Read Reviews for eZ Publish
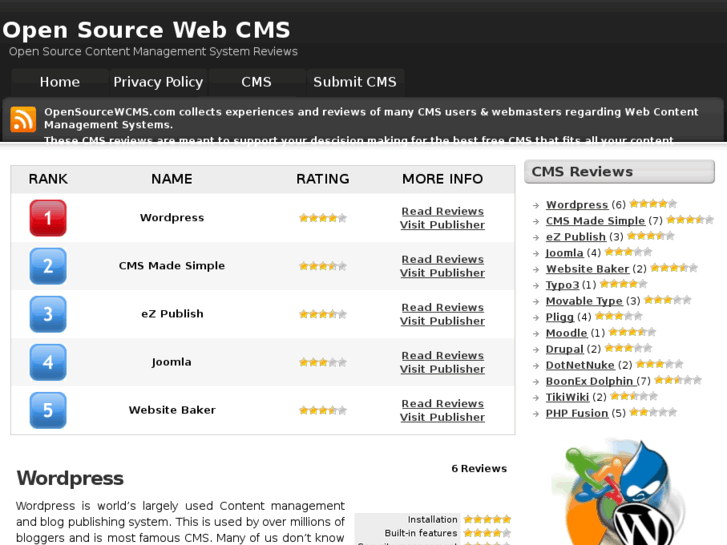 click(x=442, y=307)
